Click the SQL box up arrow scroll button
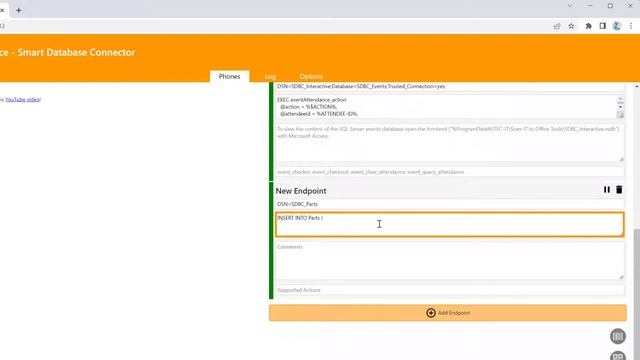640x360 pixels. click(620, 99)
